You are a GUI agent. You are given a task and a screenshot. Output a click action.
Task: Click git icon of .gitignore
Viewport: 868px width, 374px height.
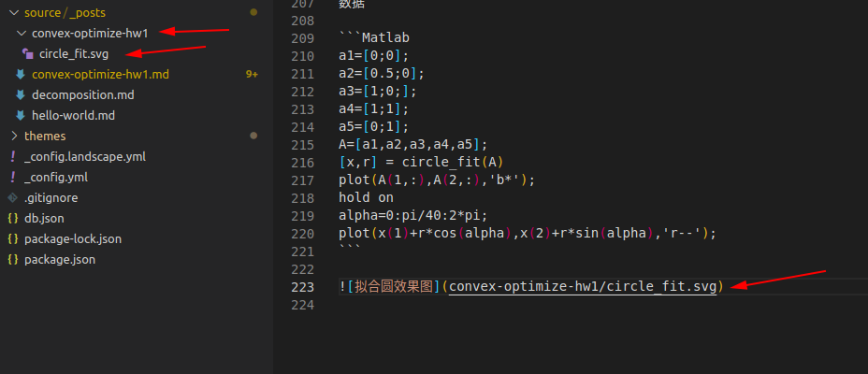click(13, 197)
